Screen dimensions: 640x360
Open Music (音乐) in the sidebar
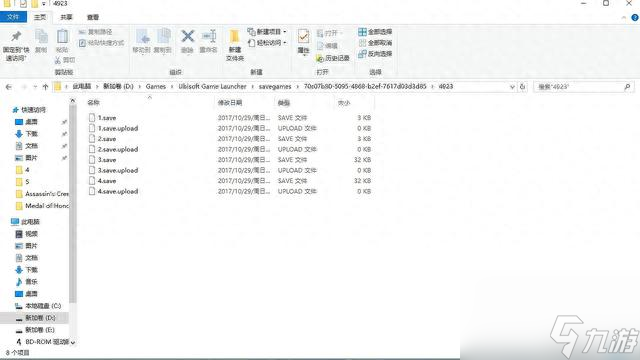(31, 282)
